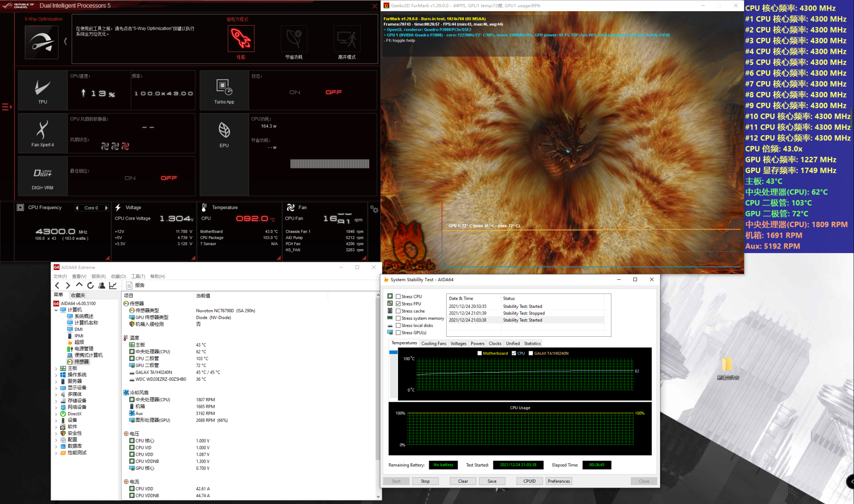This screenshot has height=504, width=854.
Task: Refresh the AIDA64 sensor page
Action: click(x=90, y=286)
